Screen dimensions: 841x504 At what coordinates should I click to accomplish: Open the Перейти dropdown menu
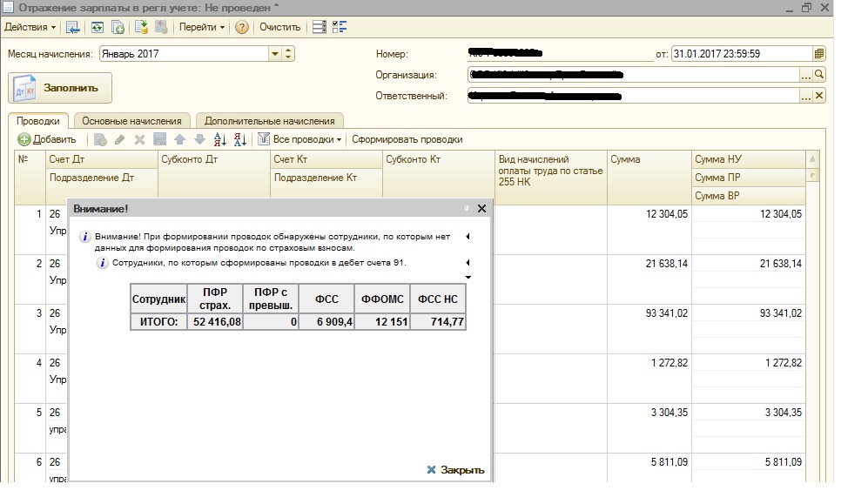[201, 27]
